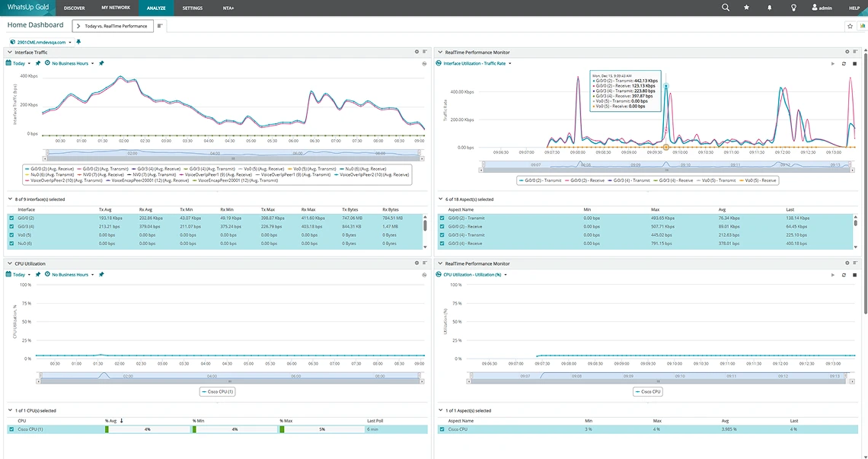Click the favorite star for this dashboard
This screenshot has height=459, width=868.
(850, 26)
